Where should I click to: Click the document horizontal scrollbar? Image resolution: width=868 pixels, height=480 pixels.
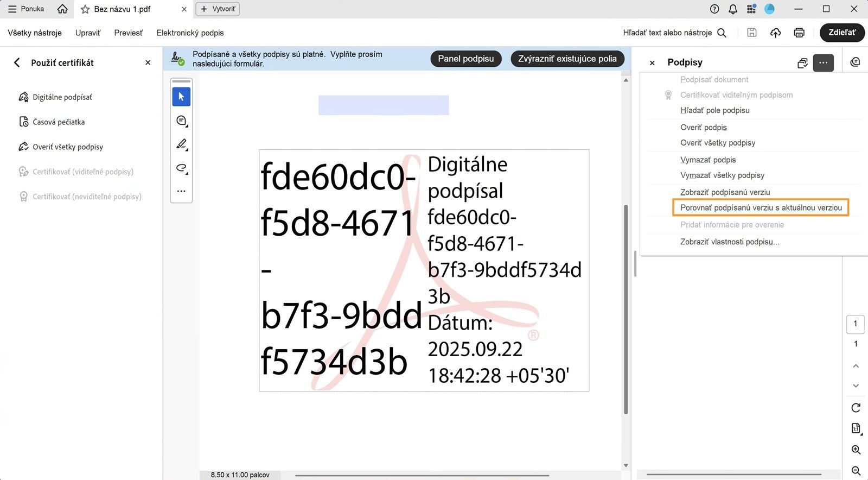(422, 476)
